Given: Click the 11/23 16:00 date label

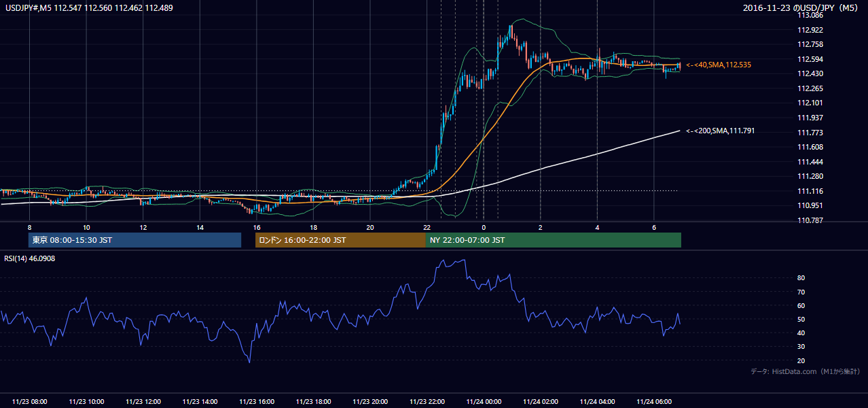Looking at the screenshot, I should point(256,402).
